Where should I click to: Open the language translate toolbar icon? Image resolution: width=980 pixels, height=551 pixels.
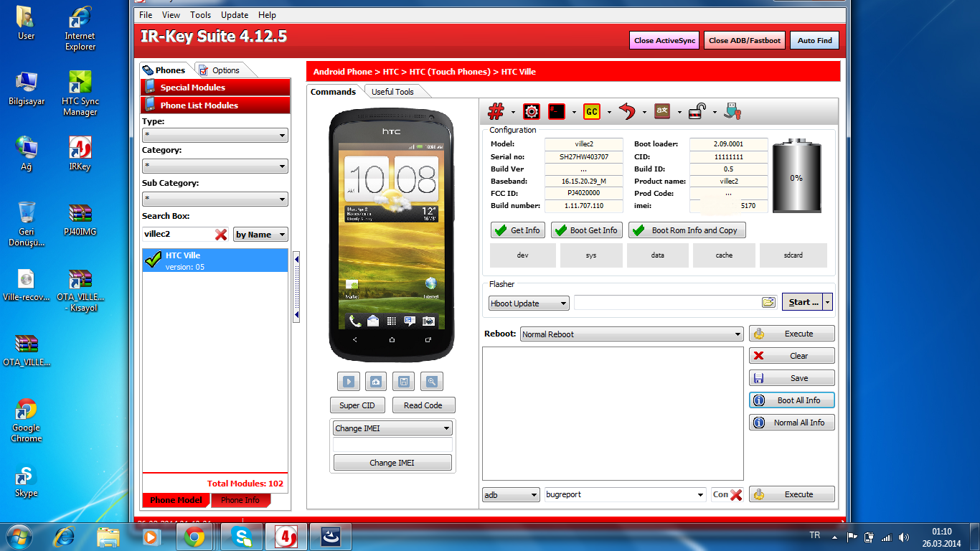(662, 111)
